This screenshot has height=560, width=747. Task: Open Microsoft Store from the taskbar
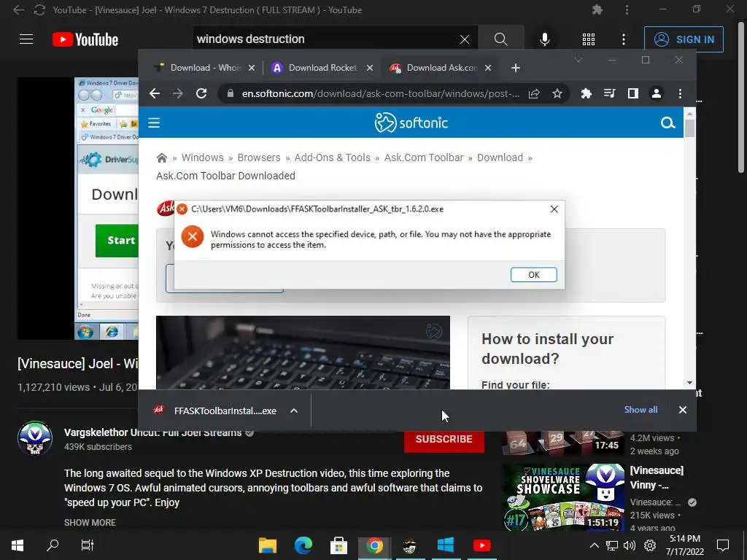[338, 545]
